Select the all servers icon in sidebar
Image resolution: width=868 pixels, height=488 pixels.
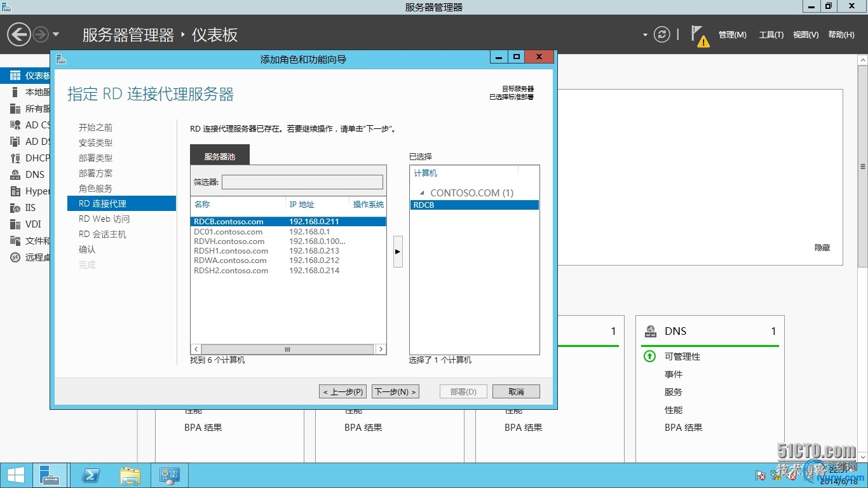(15, 109)
